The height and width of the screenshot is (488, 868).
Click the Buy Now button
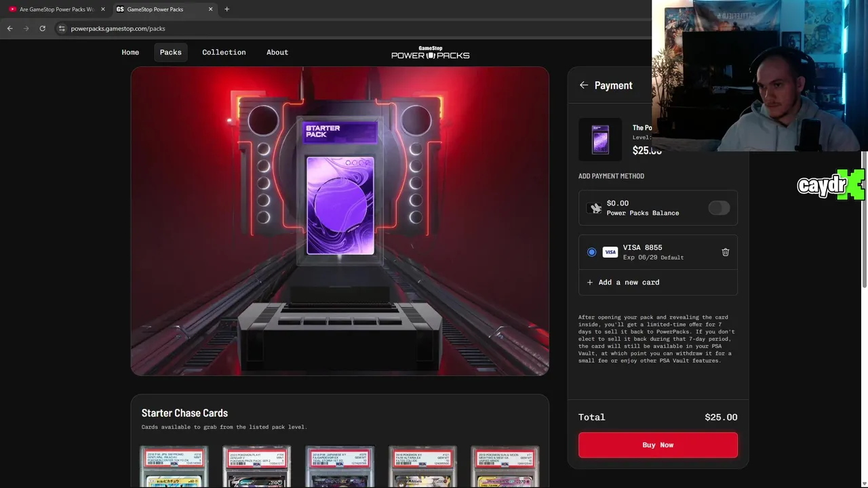pos(658,445)
